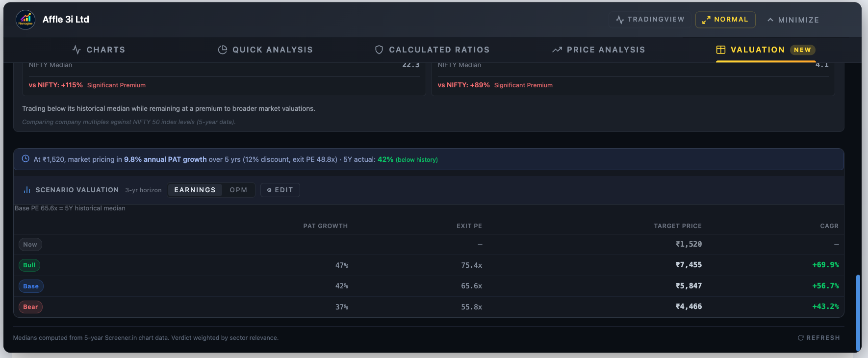
Task: Click the TradingView pulse icon
Action: click(x=620, y=20)
